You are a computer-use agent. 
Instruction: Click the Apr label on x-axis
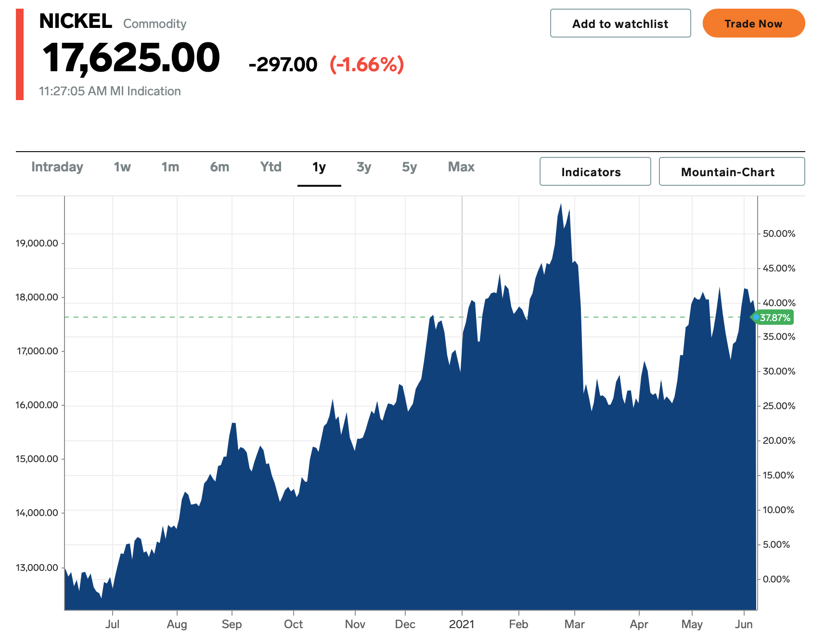pos(639,624)
